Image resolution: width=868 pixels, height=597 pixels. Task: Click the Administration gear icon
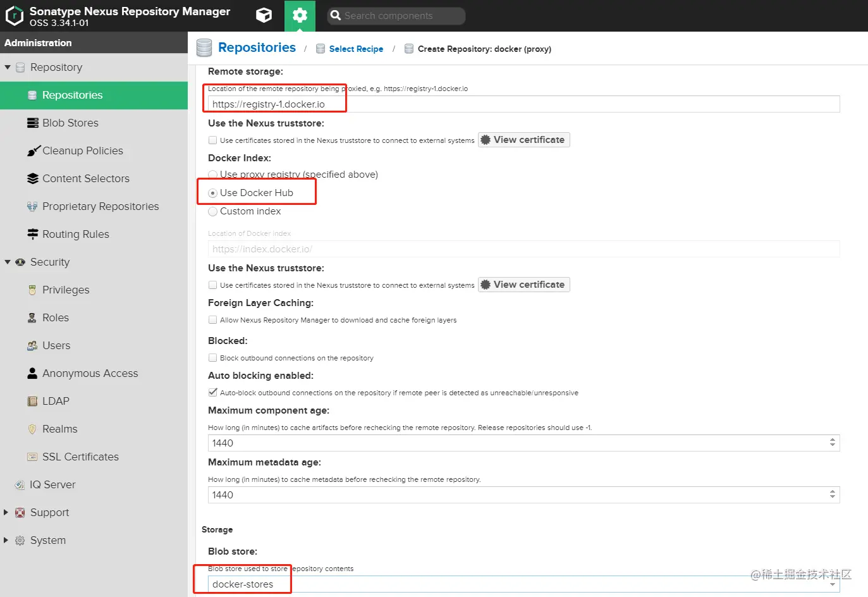pyautogui.click(x=300, y=16)
